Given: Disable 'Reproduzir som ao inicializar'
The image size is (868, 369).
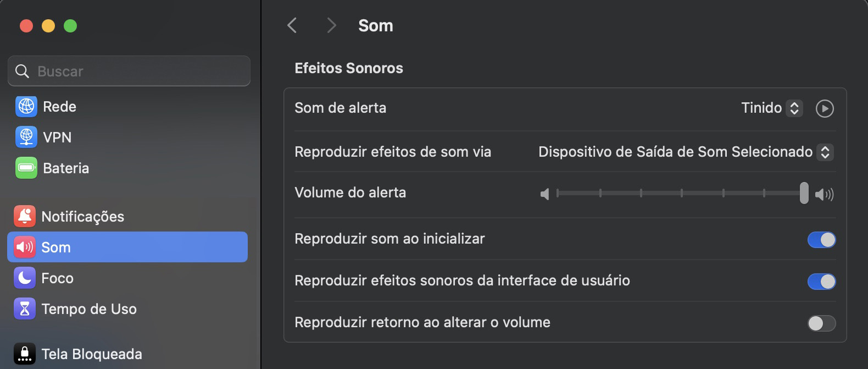Looking at the screenshot, I should (821, 239).
